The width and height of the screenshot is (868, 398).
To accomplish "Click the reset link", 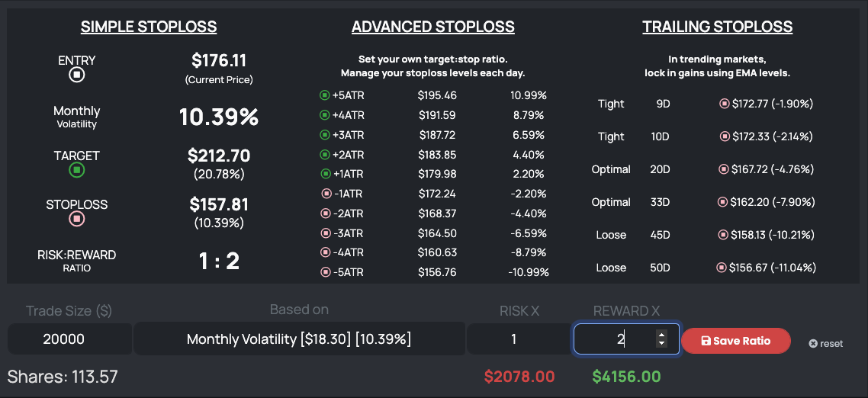I will click(x=826, y=344).
